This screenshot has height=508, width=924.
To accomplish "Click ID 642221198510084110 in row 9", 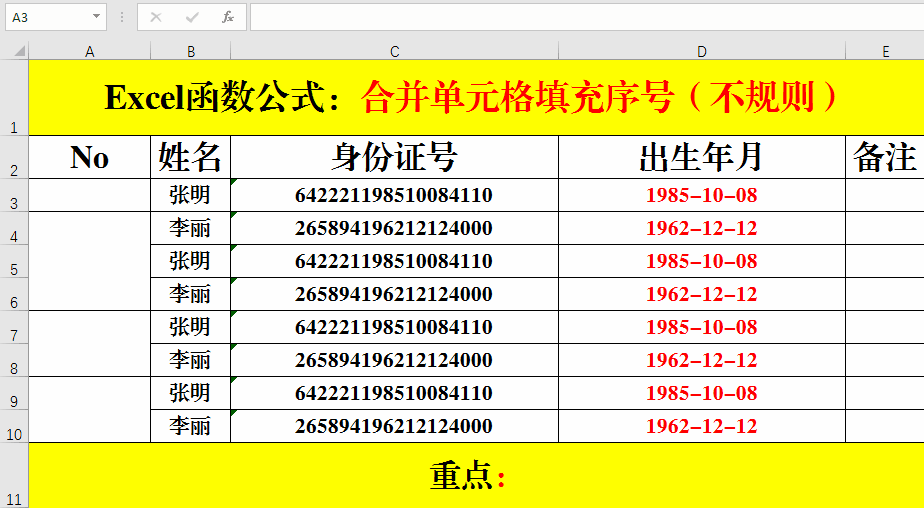I will pyautogui.click(x=394, y=393).
